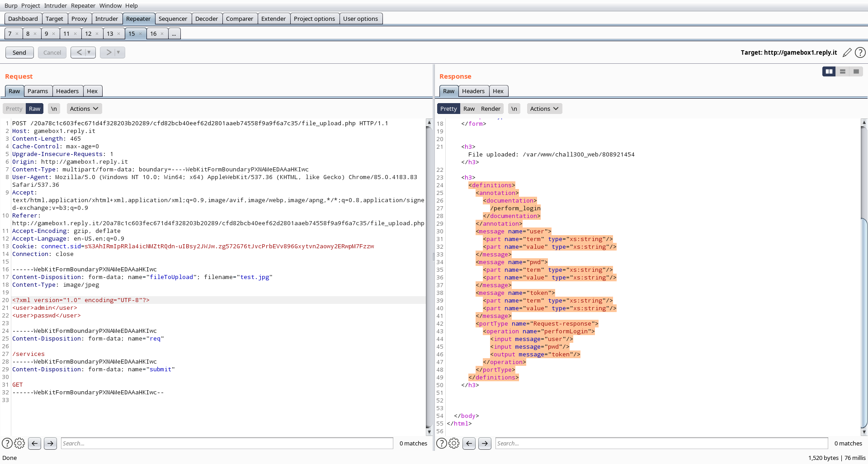Click the Send button
The height and width of the screenshot is (464, 868).
[19, 52]
